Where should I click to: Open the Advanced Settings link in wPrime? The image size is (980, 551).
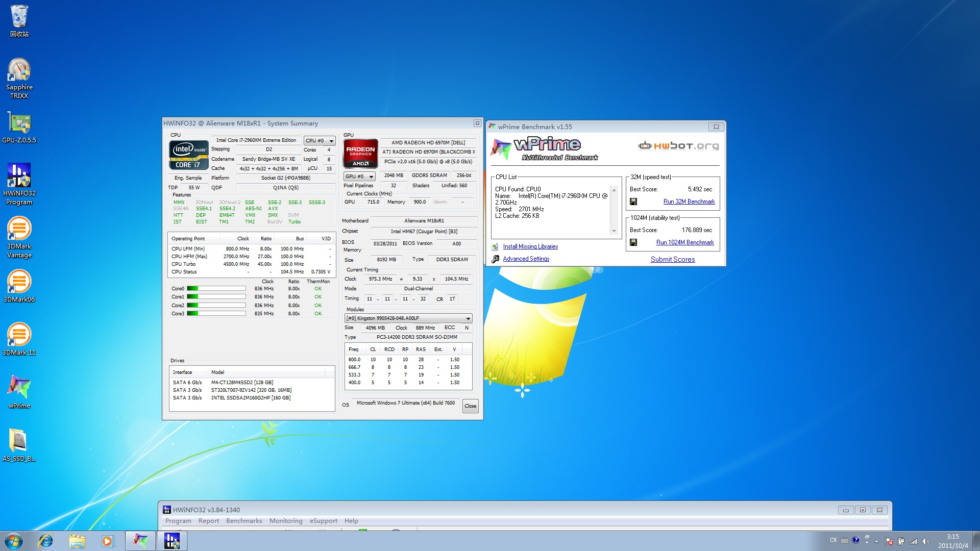526,259
